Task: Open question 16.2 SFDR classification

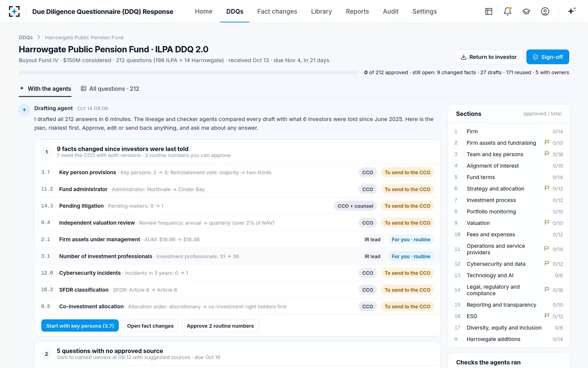Action: pyautogui.click(x=237, y=290)
